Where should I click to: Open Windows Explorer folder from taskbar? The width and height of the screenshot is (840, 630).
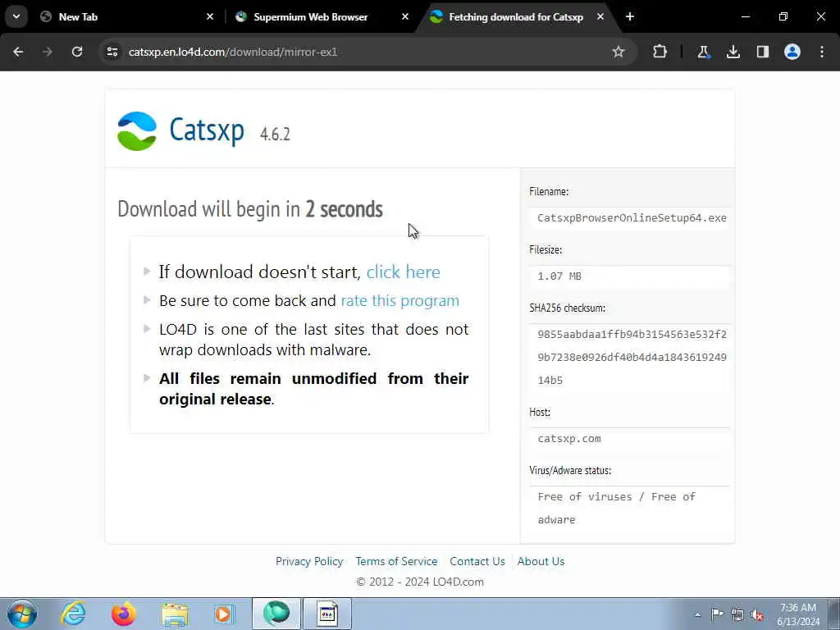click(x=176, y=614)
